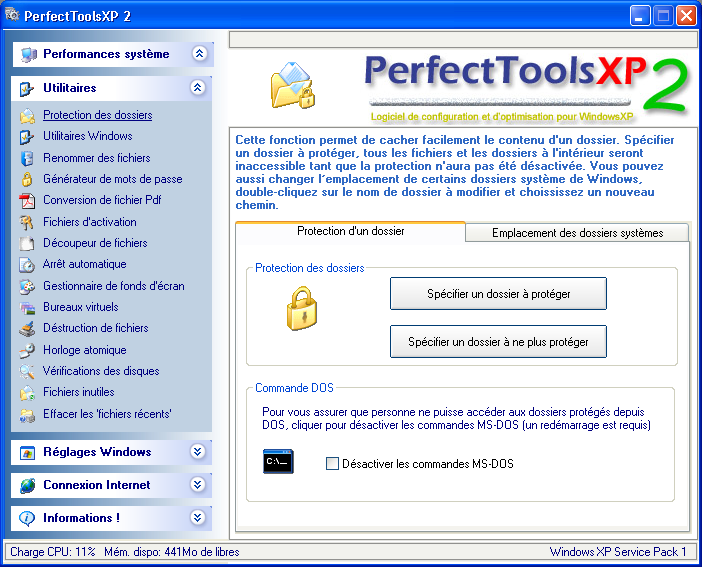Open Gestionnaire de fonds d'écran
The height and width of the screenshot is (567, 702).
[x=114, y=286]
